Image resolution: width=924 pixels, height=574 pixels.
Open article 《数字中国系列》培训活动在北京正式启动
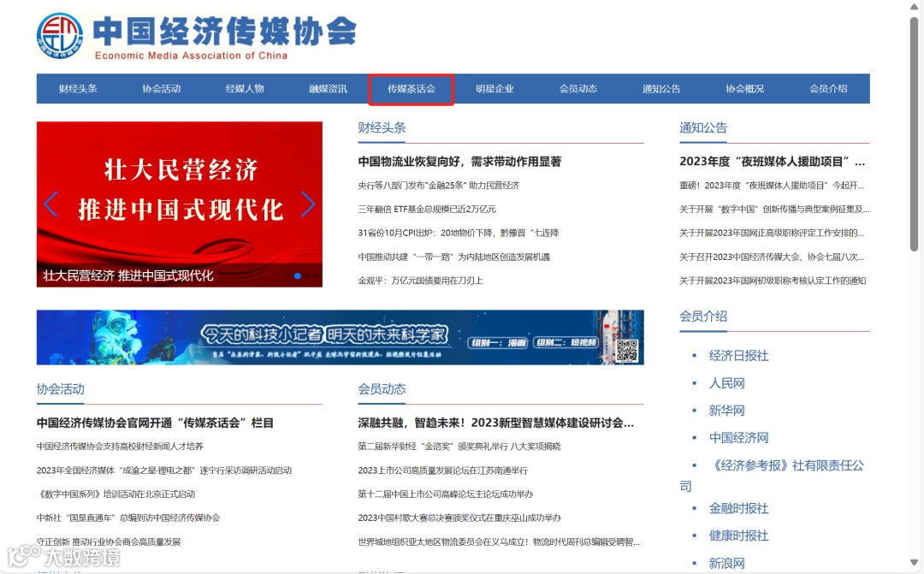[x=115, y=494]
